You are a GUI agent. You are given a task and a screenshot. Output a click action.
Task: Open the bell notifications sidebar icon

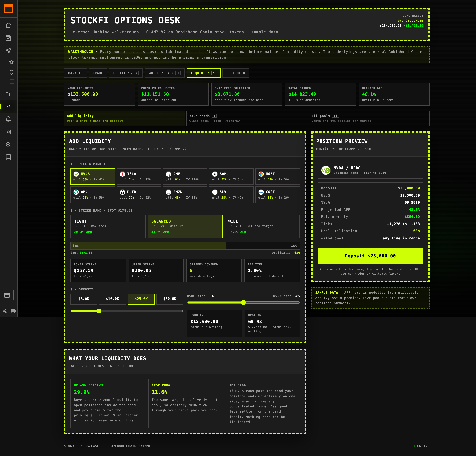(8, 119)
